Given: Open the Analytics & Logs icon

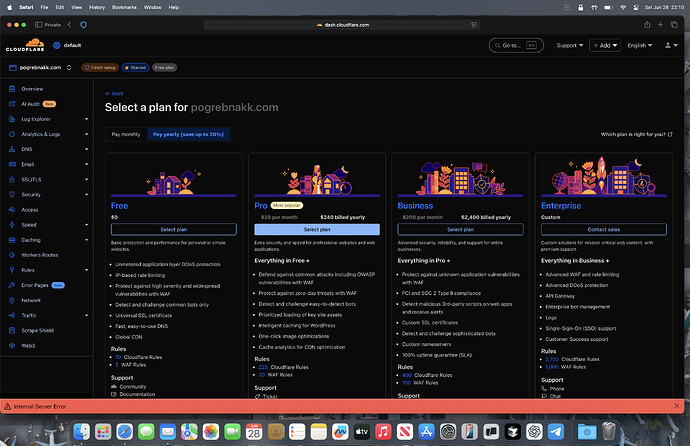Looking at the screenshot, I should point(12,134).
